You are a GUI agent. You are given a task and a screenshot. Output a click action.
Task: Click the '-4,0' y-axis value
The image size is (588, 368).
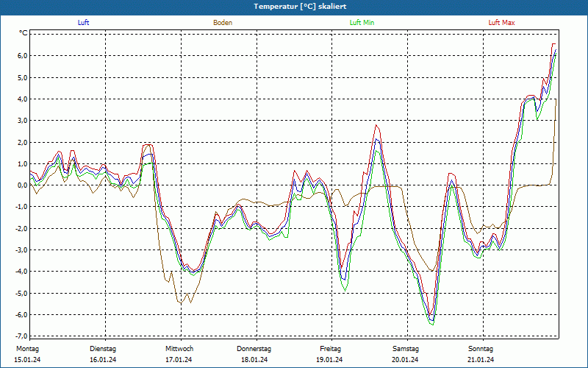click(x=21, y=272)
